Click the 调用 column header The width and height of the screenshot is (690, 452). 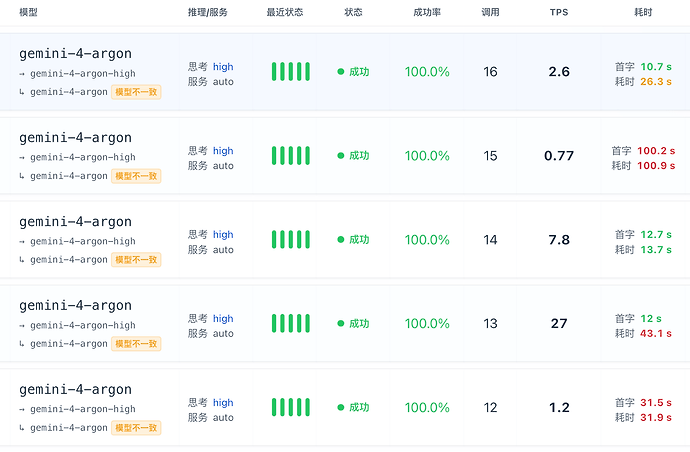coord(490,12)
